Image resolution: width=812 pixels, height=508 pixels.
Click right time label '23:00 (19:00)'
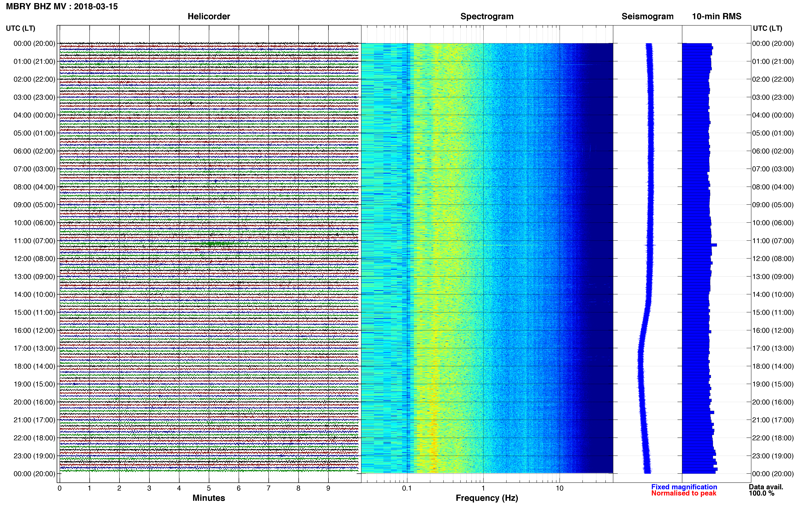tap(773, 456)
